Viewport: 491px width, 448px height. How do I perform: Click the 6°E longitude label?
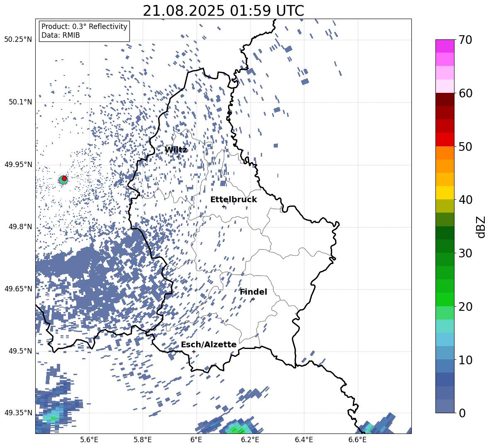click(x=196, y=440)
